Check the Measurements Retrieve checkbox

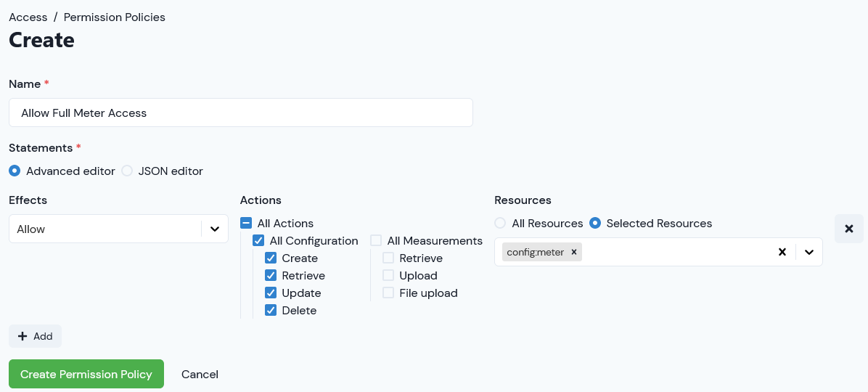[x=388, y=258]
